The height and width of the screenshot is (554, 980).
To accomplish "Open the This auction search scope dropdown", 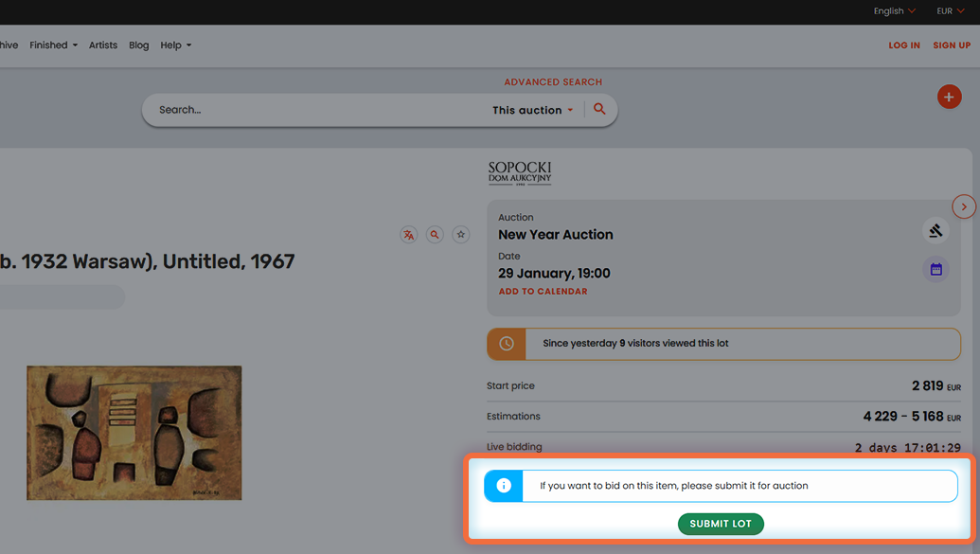I will click(532, 110).
